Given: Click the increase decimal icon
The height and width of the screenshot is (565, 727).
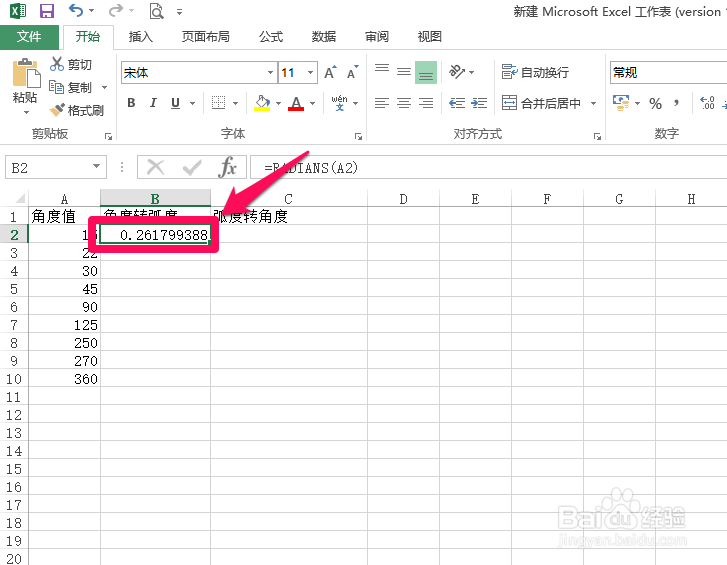Looking at the screenshot, I should [x=707, y=103].
